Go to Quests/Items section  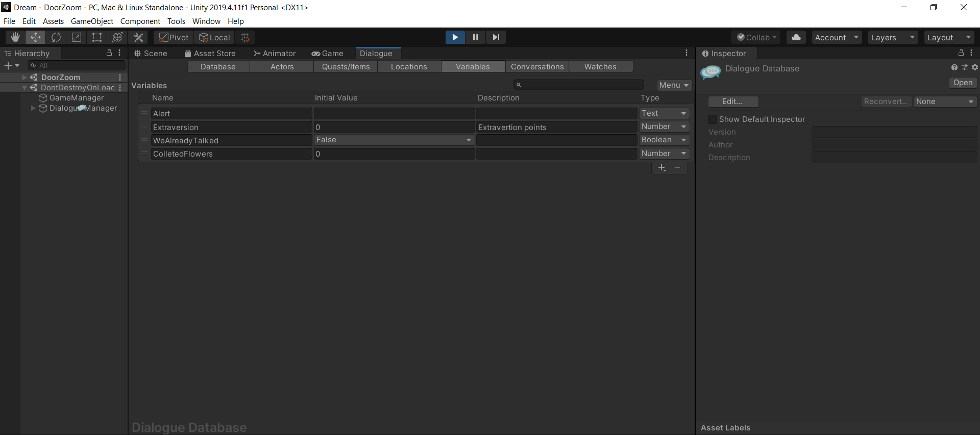click(346, 67)
